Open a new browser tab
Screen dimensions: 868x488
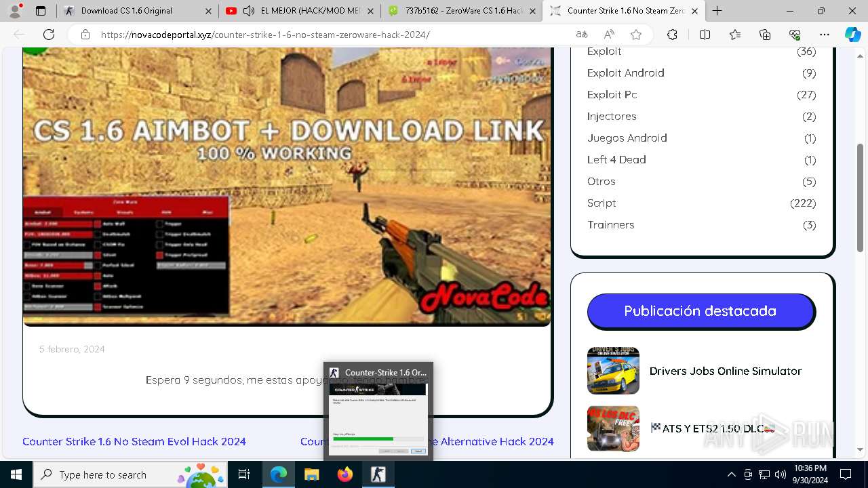coord(717,11)
